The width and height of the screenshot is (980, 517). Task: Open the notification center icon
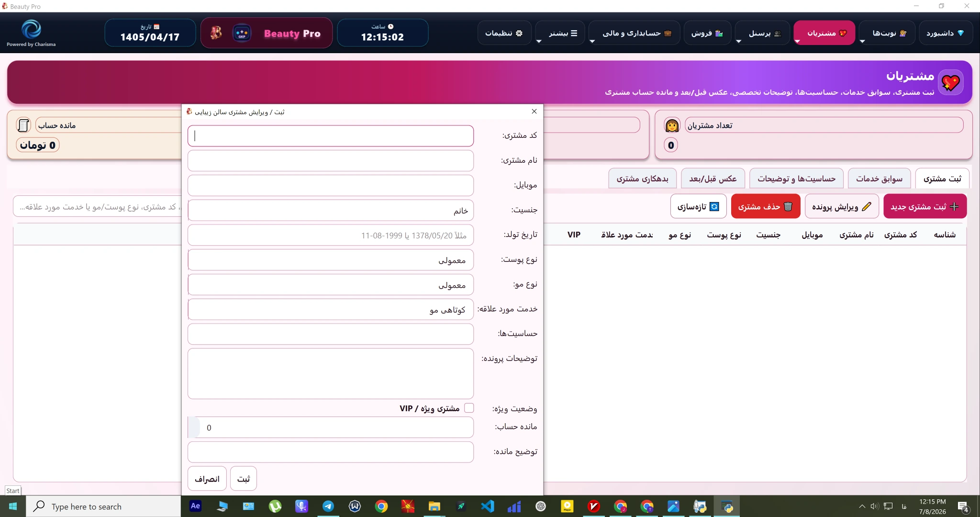click(x=963, y=506)
